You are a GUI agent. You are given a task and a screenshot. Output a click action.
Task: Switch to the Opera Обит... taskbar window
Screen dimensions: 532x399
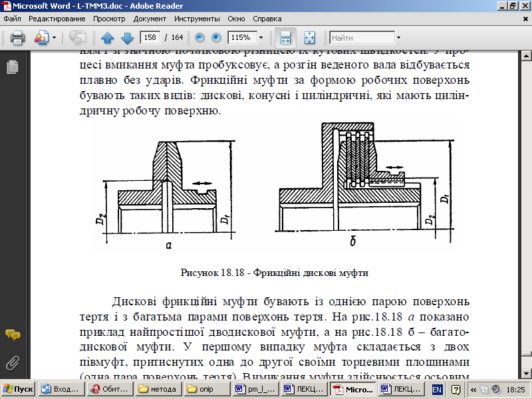point(110,389)
